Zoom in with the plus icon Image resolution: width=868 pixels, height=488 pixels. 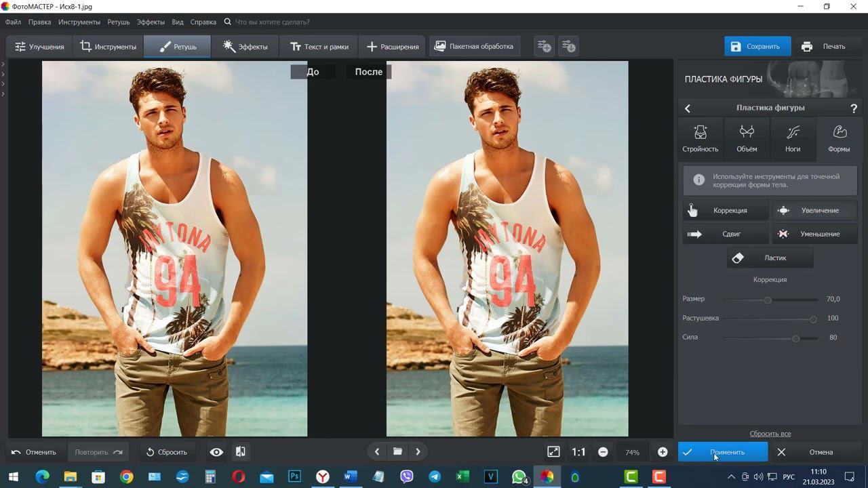663,452
